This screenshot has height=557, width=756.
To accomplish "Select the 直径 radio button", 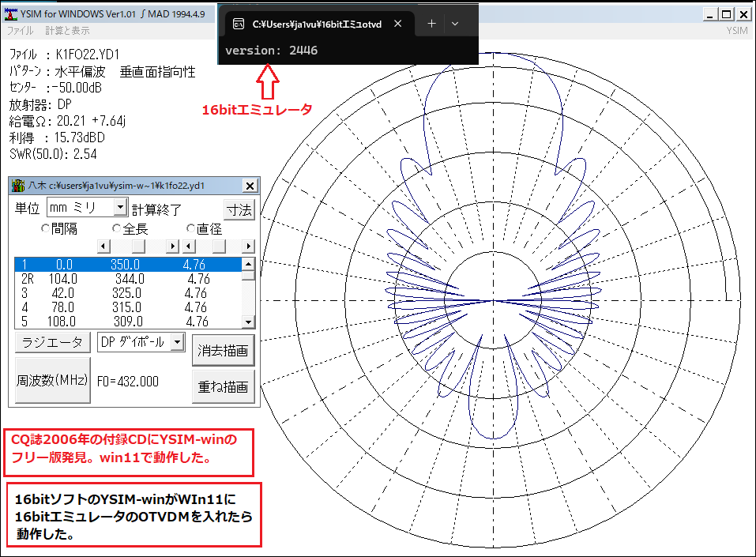I will tap(190, 228).
